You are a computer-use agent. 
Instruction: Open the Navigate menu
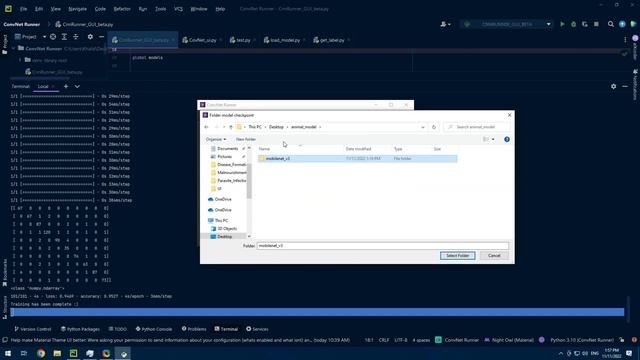pos(77,9)
